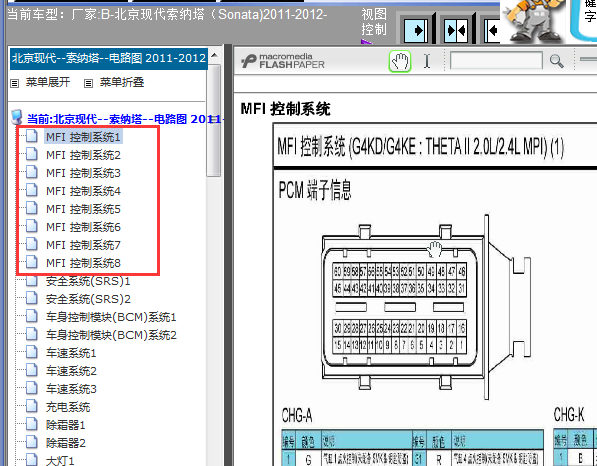The width and height of the screenshot is (597, 466).
Task: Click 菜单折叠 to collapse menu
Action: [x=122, y=82]
